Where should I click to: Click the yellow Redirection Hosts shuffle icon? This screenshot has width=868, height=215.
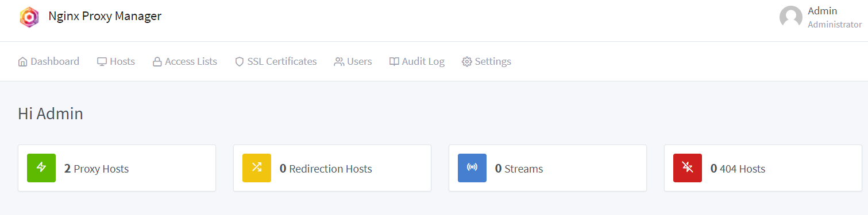click(257, 168)
